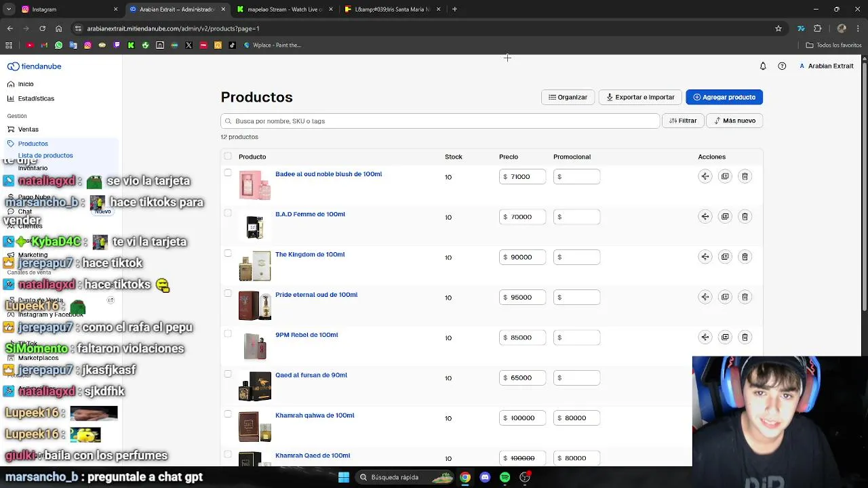Click the product search field
This screenshot has height=488, width=868.
(440, 121)
